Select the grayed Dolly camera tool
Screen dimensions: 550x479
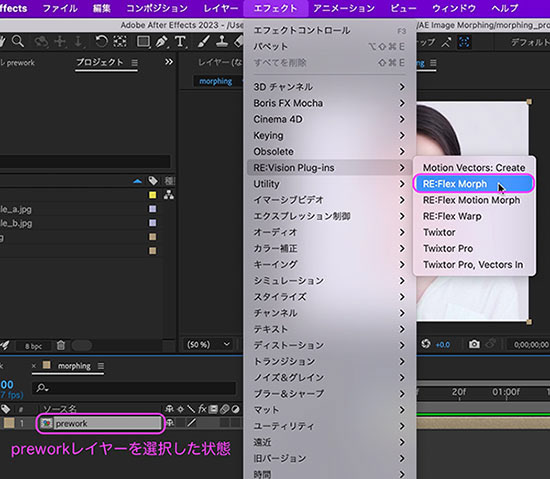pyautogui.click(x=78, y=42)
